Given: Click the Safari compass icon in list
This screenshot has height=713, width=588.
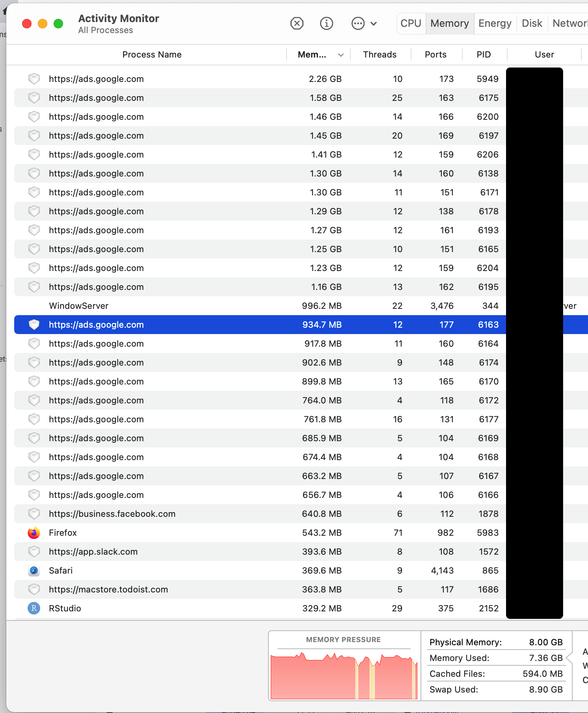Looking at the screenshot, I should tap(34, 571).
